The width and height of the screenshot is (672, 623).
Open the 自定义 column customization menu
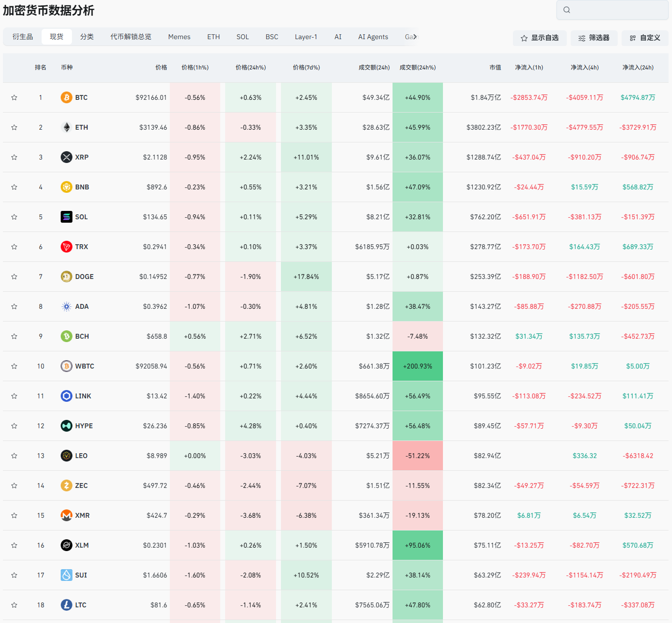(x=645, y=38)
